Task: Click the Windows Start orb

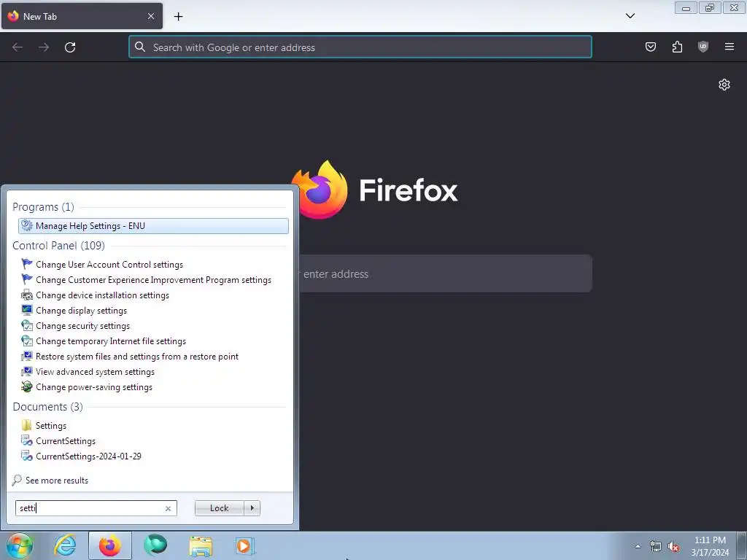Action: point(20,545)
